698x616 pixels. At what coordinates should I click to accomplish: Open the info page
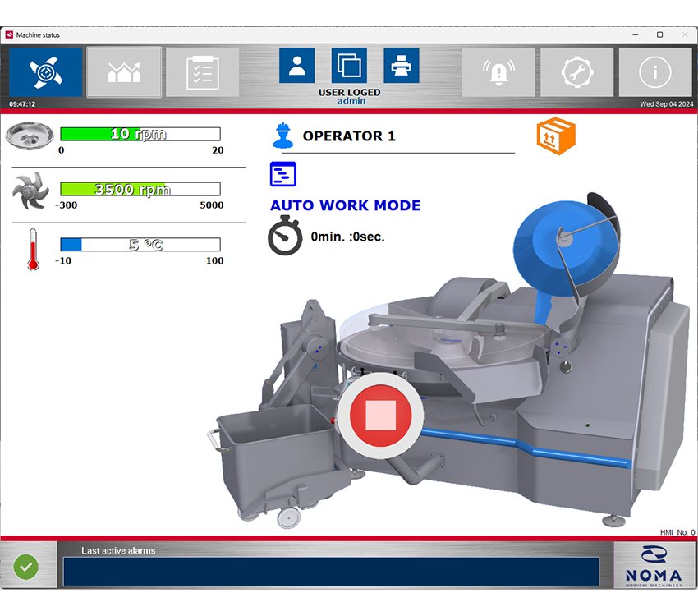(654, 72)
